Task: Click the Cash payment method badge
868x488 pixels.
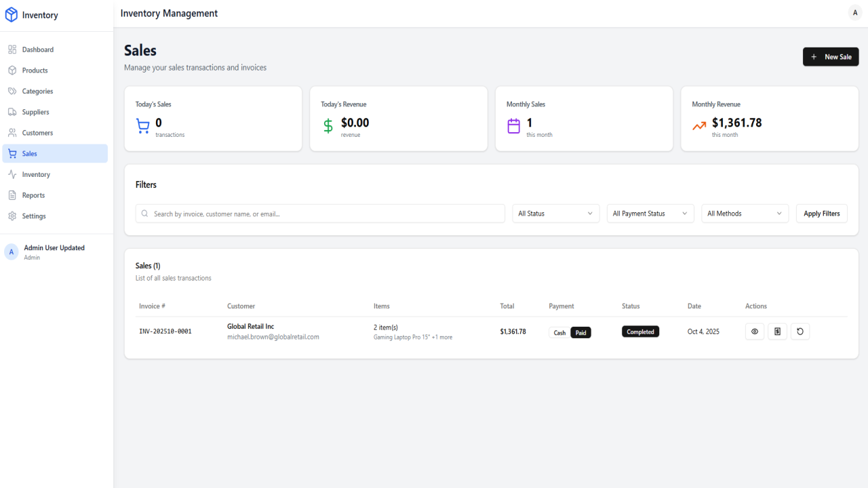Action: (559, 333)
